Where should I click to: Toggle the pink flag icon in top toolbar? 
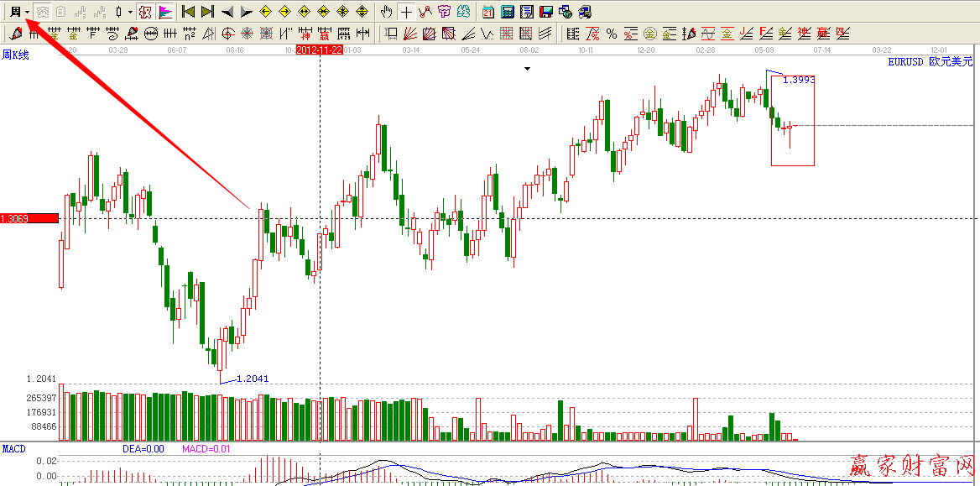[x=165, y=12]
